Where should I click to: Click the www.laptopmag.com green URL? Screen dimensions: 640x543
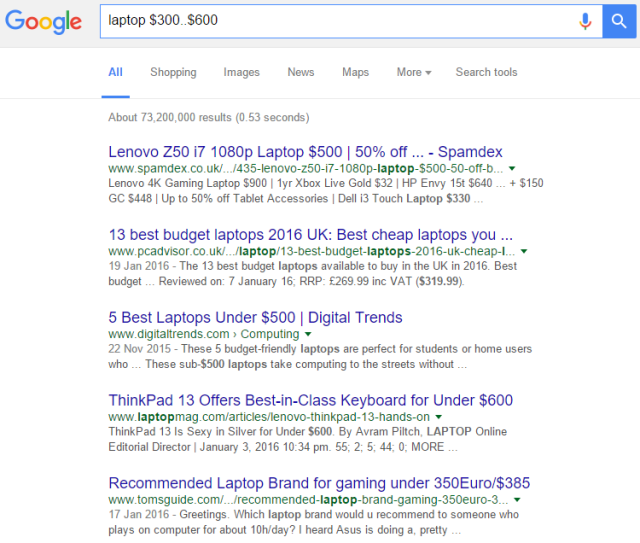tap(269, 417)
